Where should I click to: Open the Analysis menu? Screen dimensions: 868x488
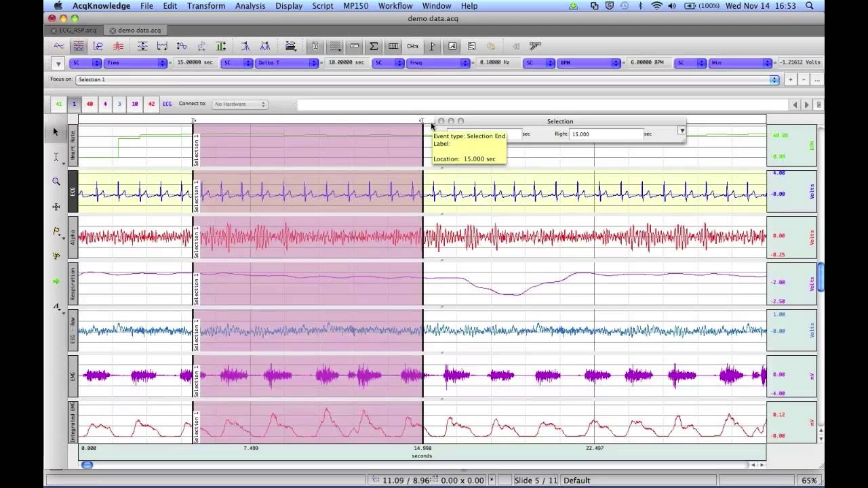(250, 6)
